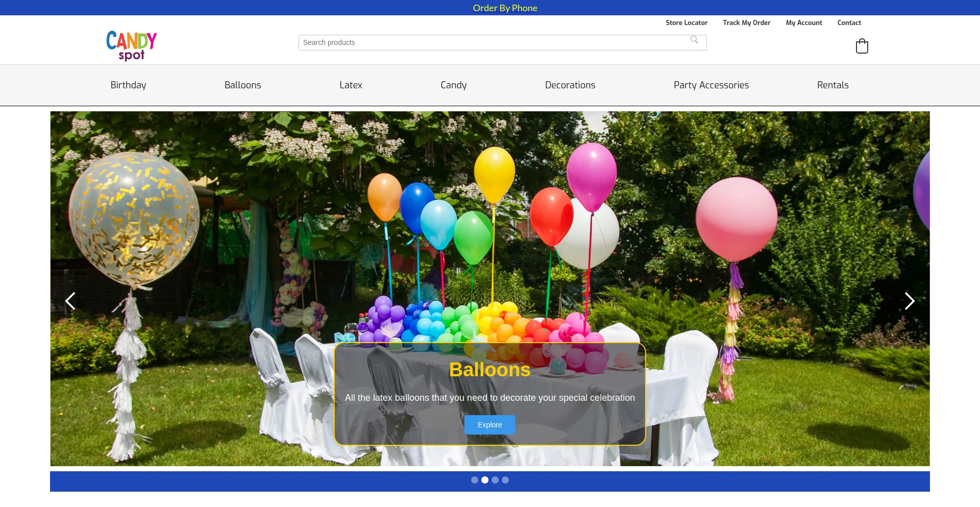Select the second carousel dot
This screenshot has height=507, width=980.
pyautogui.click(x=485, y=480)
